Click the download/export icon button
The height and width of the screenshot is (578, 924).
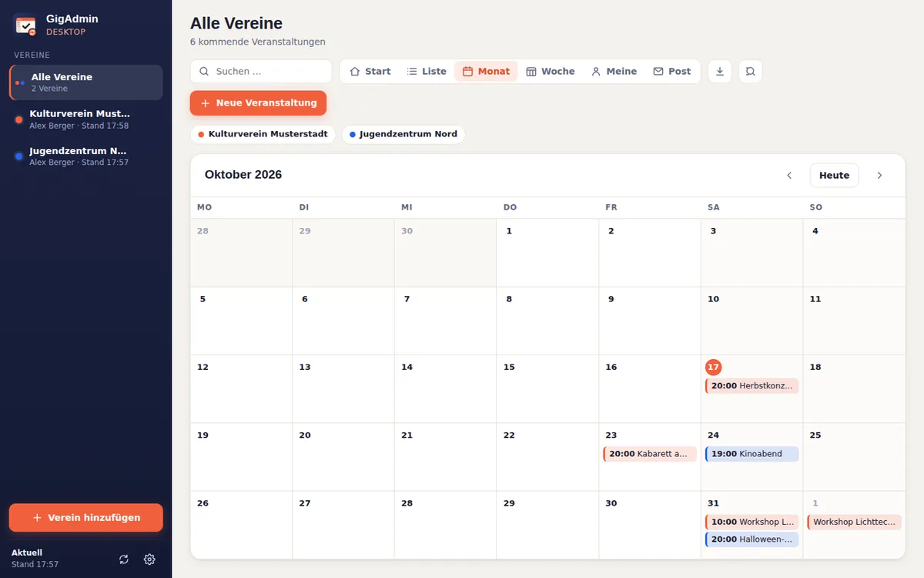tap(719, 71)
